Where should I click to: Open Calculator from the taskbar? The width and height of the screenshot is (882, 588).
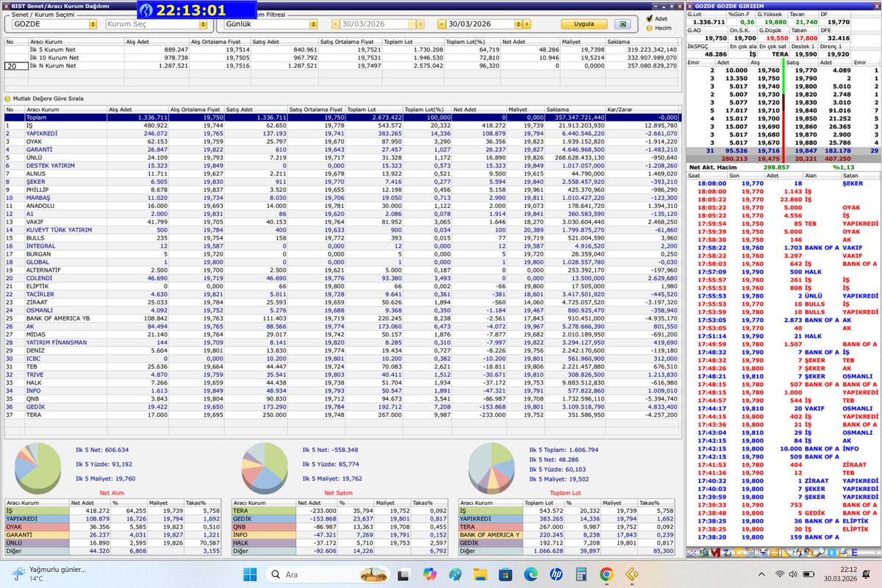click(581, 573)
